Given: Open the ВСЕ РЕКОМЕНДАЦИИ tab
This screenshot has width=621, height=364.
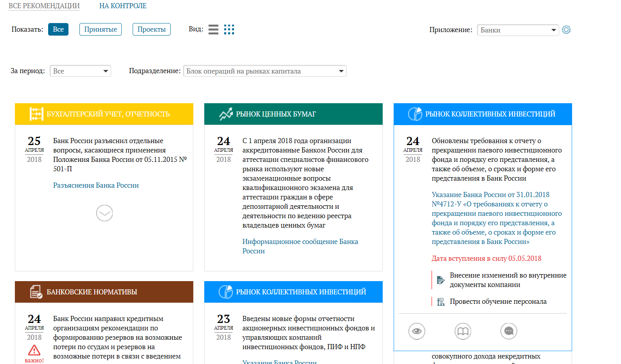Looking at the screenshot, I should pyautogui.click(x=44, y=6).
